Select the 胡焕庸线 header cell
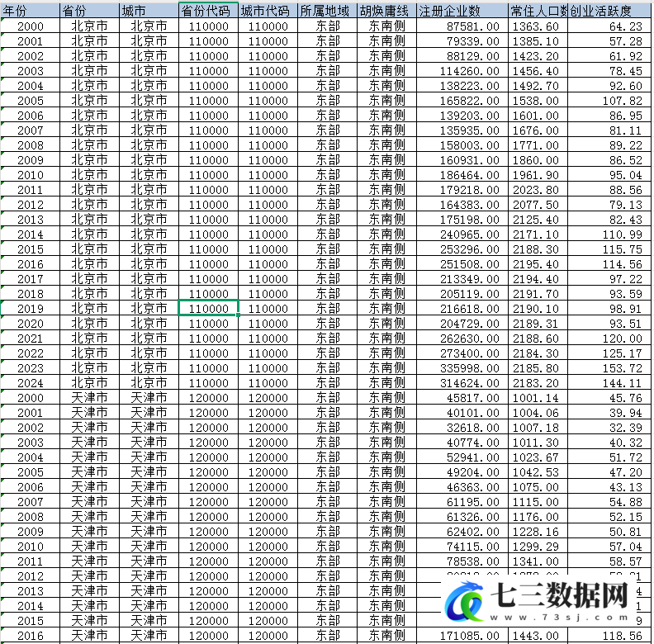The height and width of the screenshot is (644, 654). [x=386, y=11]
